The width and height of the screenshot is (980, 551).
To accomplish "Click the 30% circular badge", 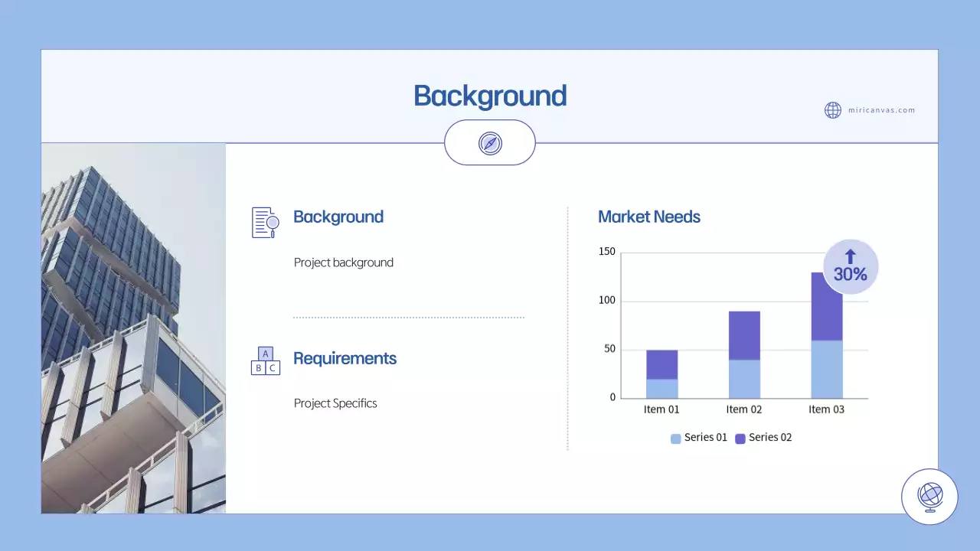I will pos(850,266).
